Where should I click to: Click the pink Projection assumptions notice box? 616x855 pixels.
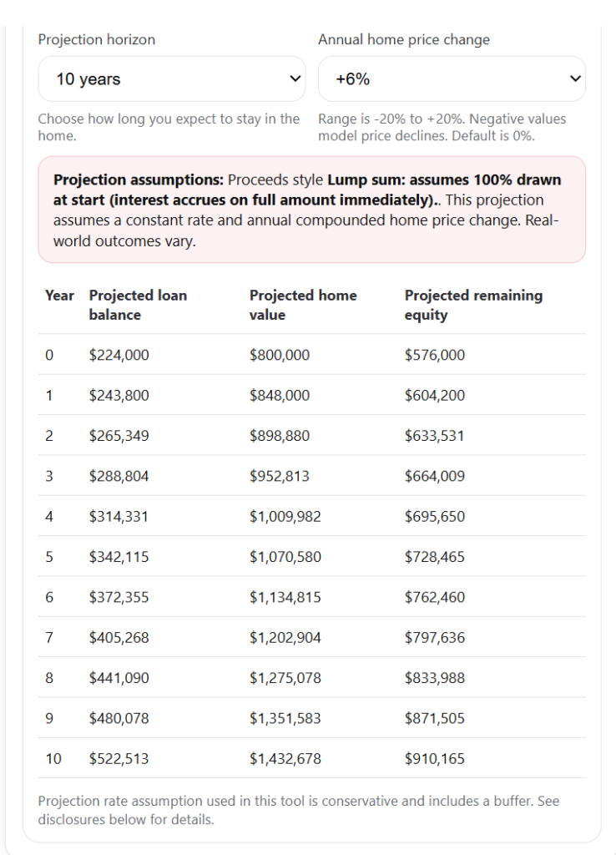tap(311, 209)
